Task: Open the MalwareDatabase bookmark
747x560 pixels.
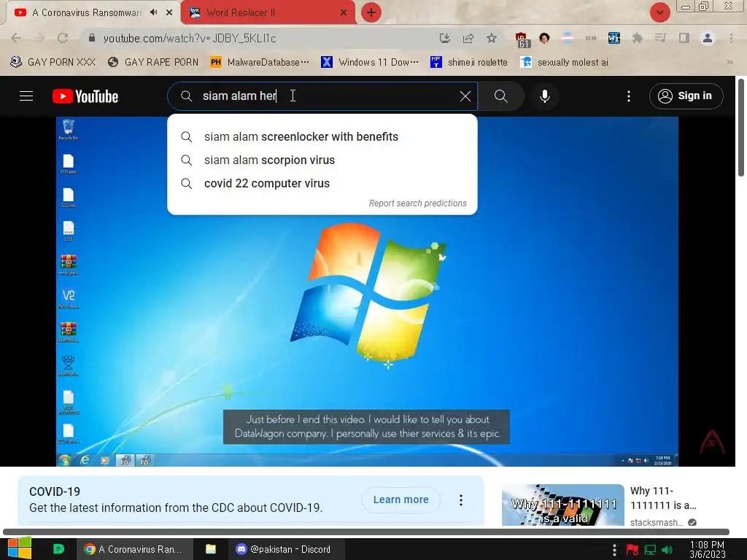Action: coord(260,62)
